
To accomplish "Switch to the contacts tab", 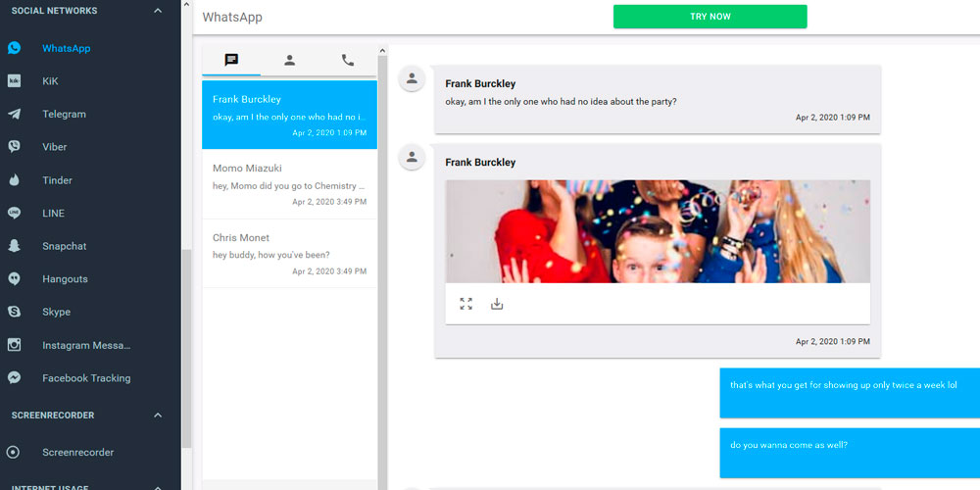I will click(289, 60).
